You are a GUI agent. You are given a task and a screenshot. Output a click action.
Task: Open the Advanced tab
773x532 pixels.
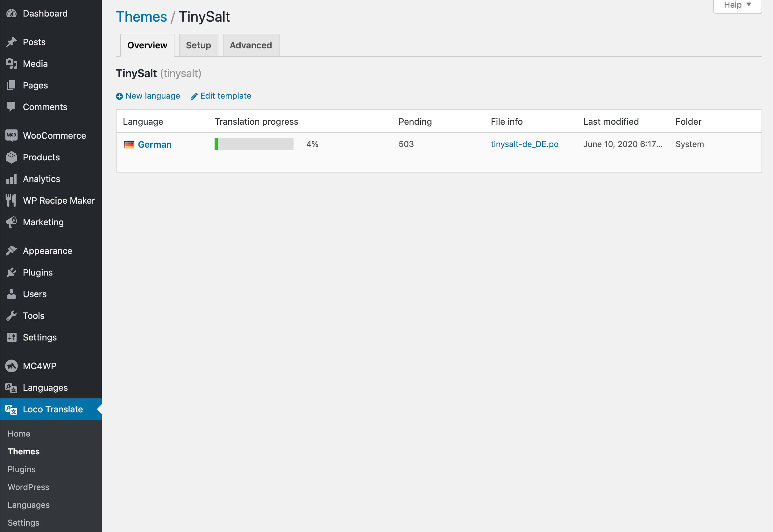[x=251, y=45]
